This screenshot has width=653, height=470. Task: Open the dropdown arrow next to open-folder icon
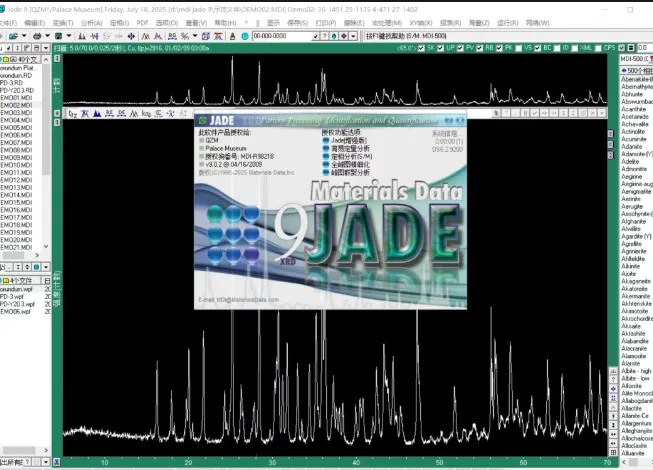(x=24, y=36)
